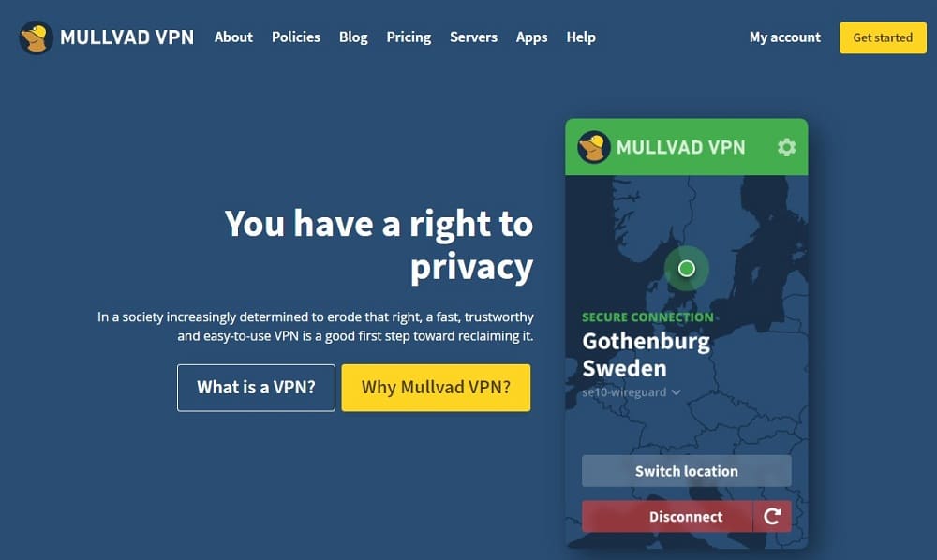
Task: Click the What is a VPN? button
Action: tap(256, 388)
